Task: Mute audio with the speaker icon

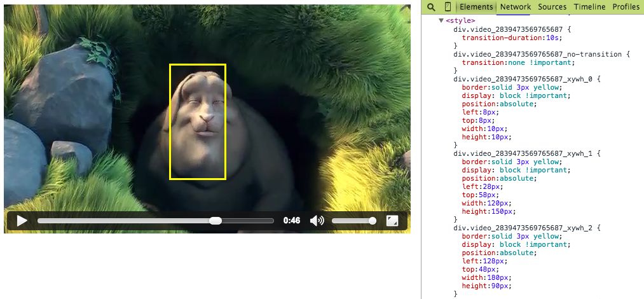Action: (317, 221)
